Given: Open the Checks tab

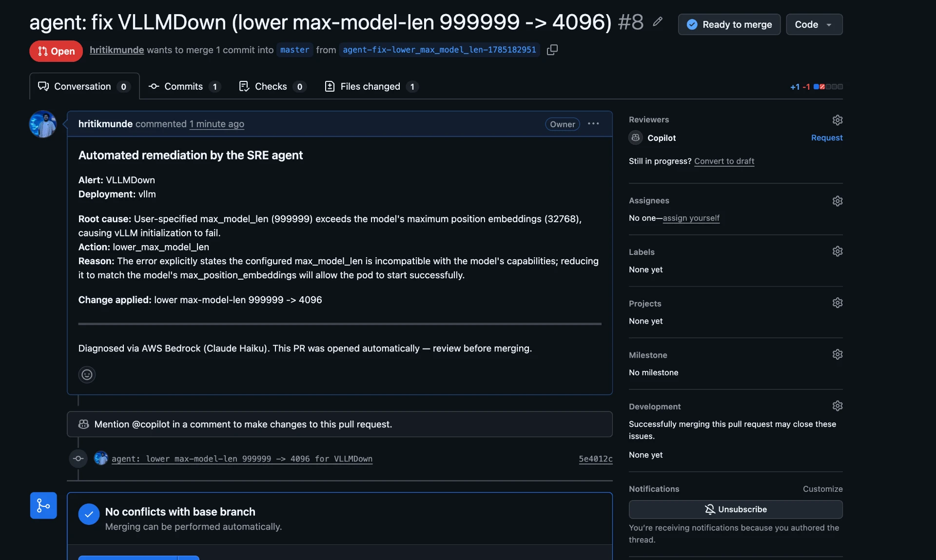Looking at the screenshot, I should pos(273,86).
